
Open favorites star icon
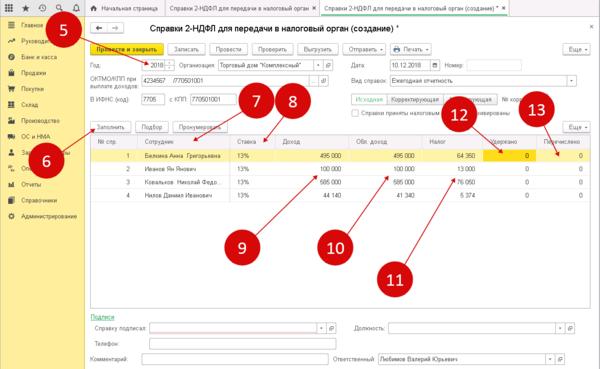pos(26,8)
